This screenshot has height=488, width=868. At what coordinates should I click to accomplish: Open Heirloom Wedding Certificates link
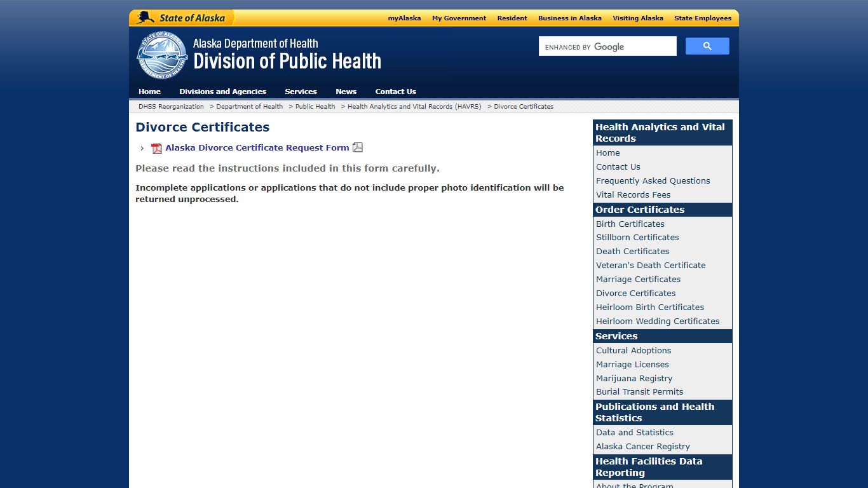(x=658, y=322)
